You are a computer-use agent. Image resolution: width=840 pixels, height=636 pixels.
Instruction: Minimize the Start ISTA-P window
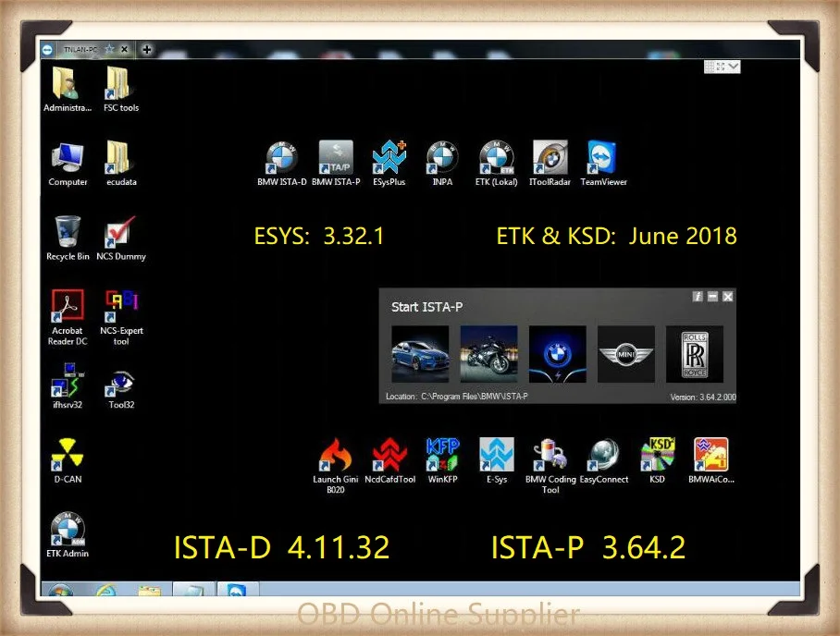[x=712, y=297]
